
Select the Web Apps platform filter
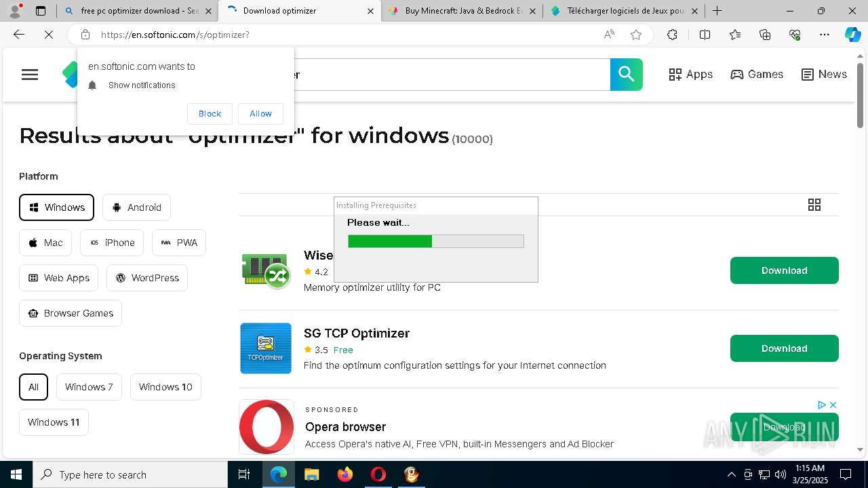click(59, 278)
